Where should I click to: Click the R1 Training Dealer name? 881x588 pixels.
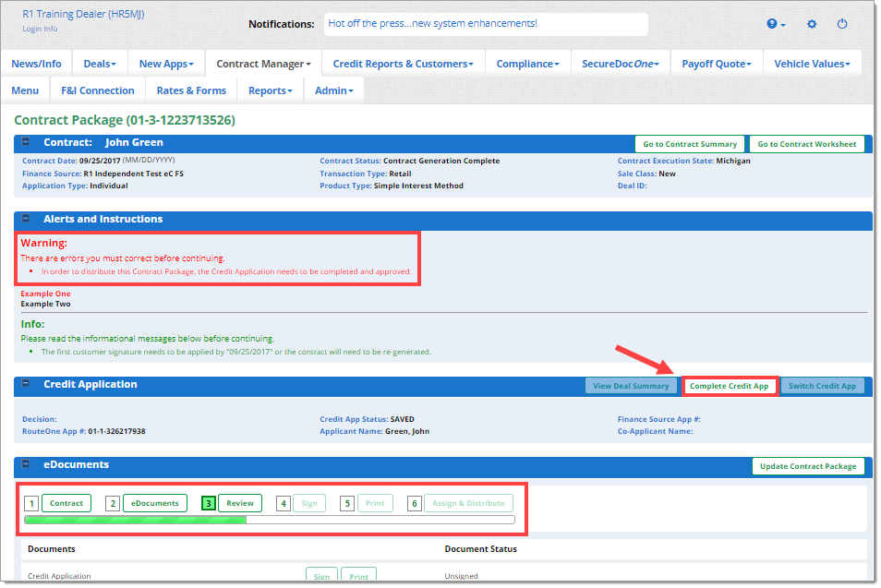click(x=83, y=14)
